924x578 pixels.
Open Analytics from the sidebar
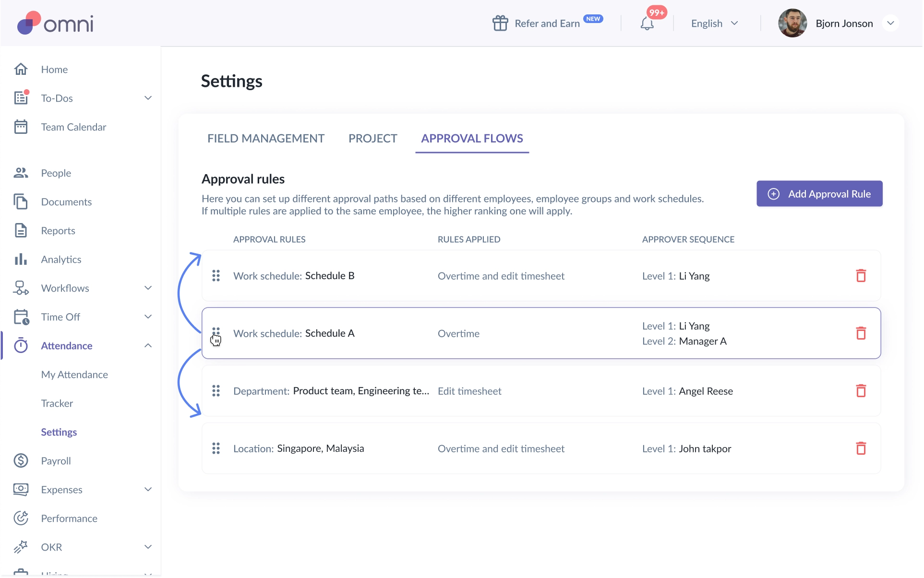[x=61, y=260]
